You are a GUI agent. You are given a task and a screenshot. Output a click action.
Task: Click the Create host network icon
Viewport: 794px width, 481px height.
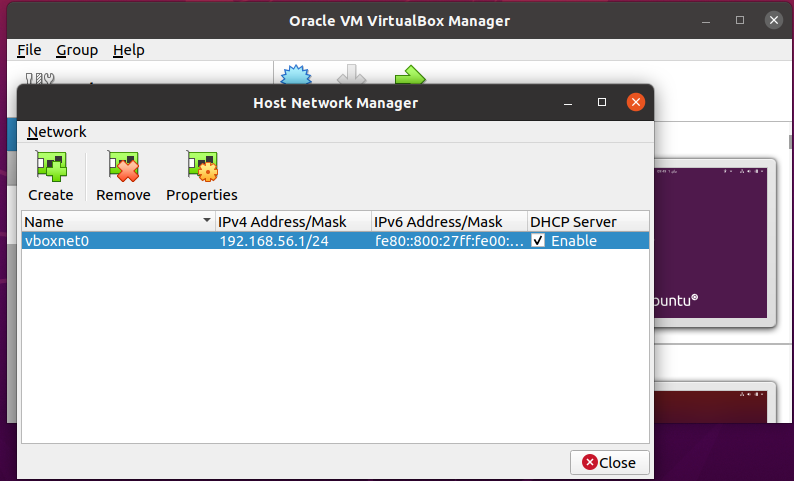(x=51, y=166)
